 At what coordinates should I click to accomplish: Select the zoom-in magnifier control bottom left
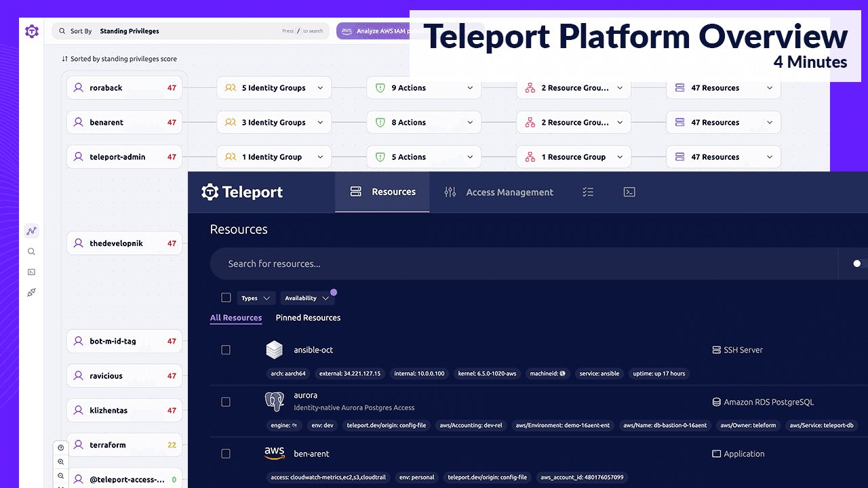pyautogui.click(x=60, y=461)
